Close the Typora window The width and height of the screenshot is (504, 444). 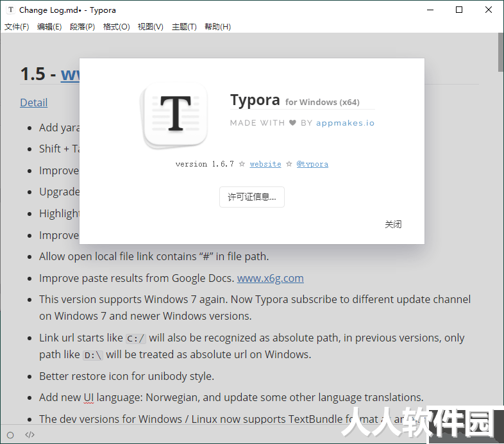488,10
